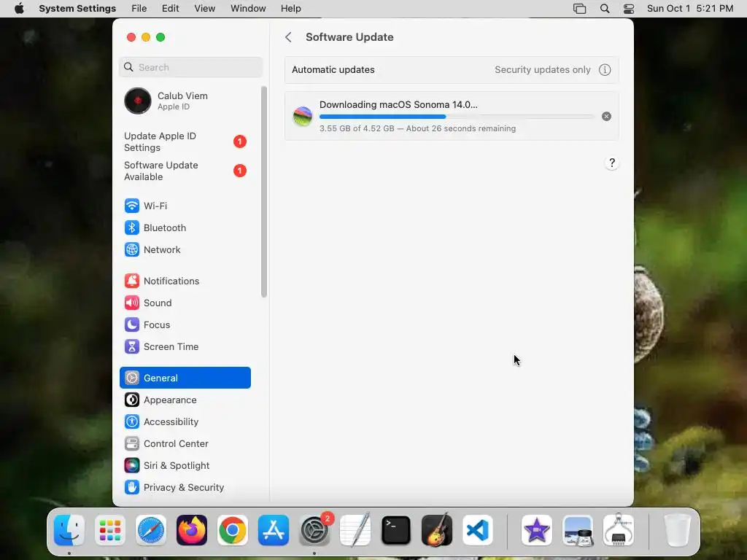Click the Automatic updates info icon
Screen dimensions: 747x560
tap(605, 69)
